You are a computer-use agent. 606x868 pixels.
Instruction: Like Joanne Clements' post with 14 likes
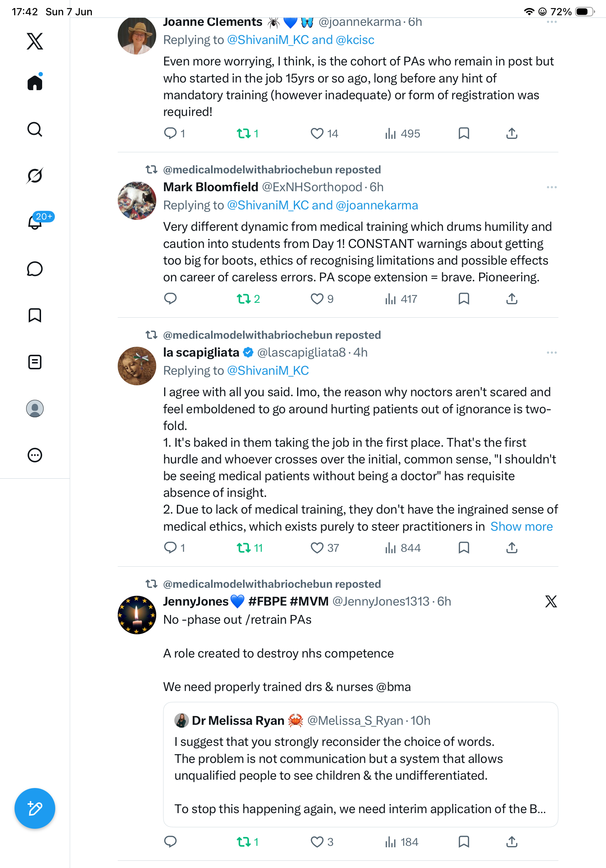click(324, 133)
